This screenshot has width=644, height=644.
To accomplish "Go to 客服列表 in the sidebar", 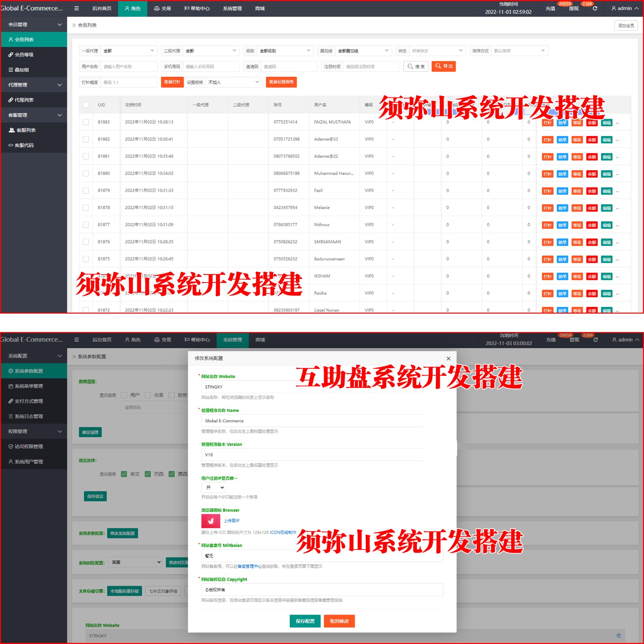I will [x=26, y=130].
